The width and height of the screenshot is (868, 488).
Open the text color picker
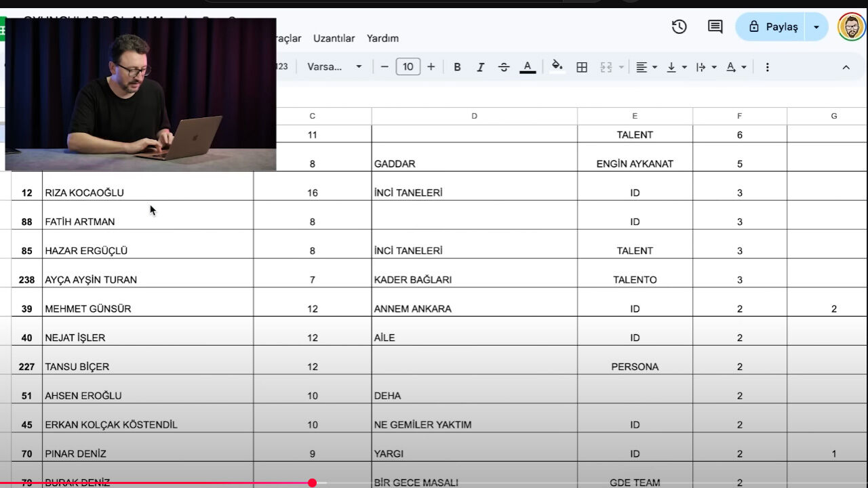(x=527, y=67)
